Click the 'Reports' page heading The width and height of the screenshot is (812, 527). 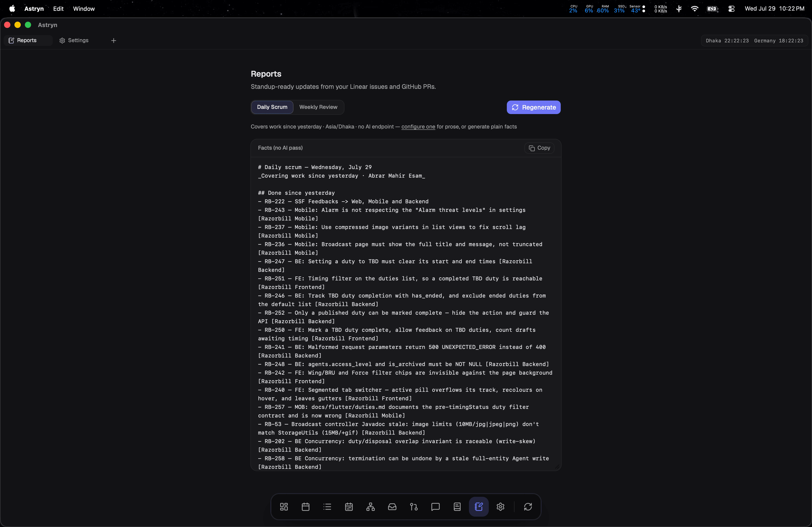point(266,74)
